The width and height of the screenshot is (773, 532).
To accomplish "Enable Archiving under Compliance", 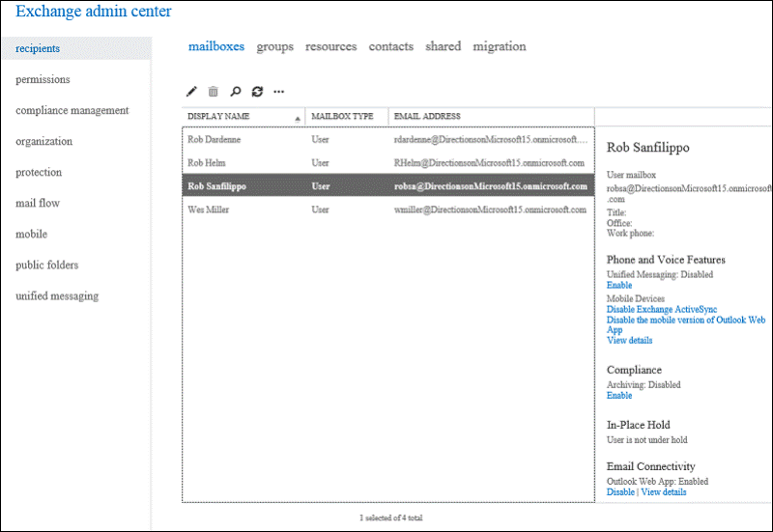I will click(619, 396).
